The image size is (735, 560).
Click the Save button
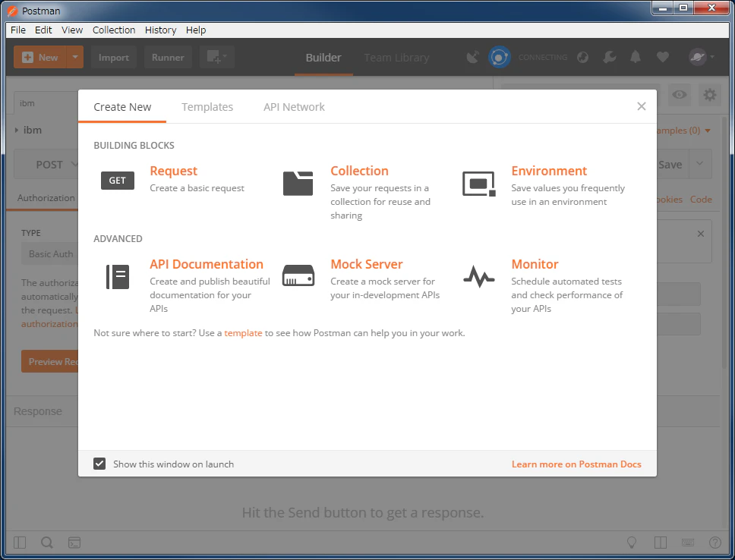[673, 165]
